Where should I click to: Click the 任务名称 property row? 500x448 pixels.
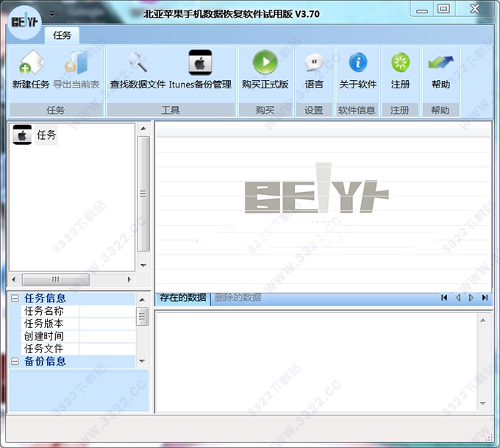tap(79, 311)
